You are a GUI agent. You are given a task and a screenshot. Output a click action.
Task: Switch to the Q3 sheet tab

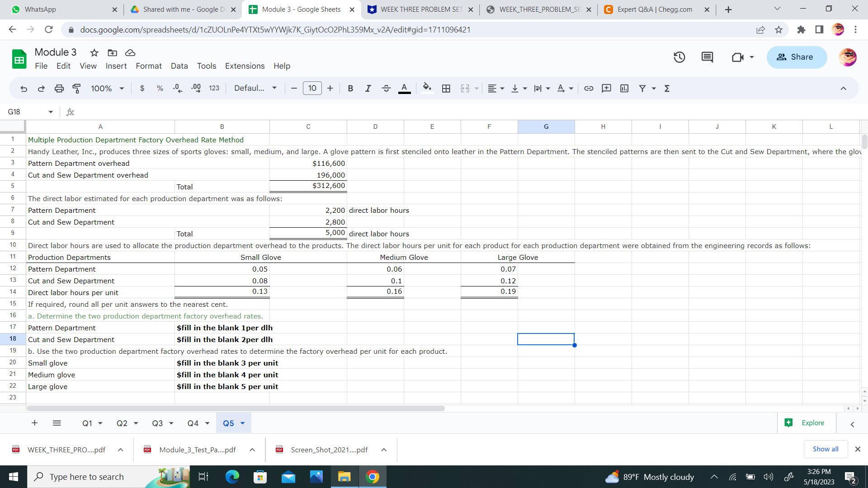click(x=158, y=423)
